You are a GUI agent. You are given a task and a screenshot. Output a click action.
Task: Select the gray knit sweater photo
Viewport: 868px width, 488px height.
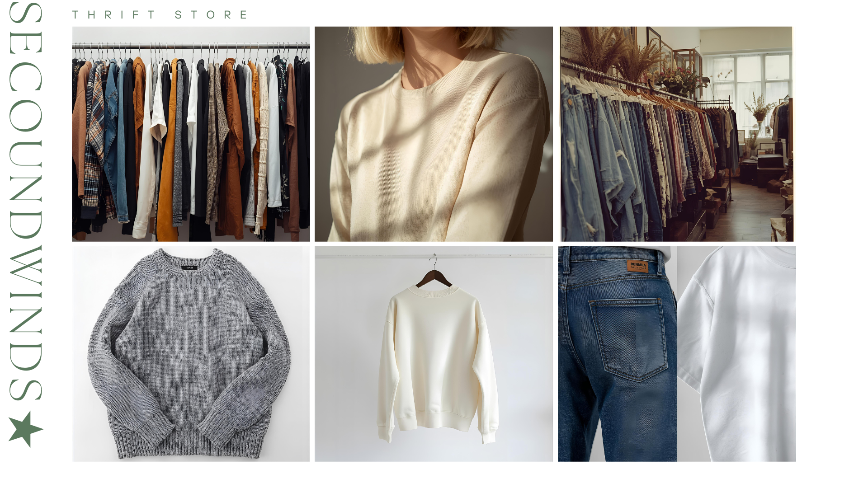tap(191, 354)
